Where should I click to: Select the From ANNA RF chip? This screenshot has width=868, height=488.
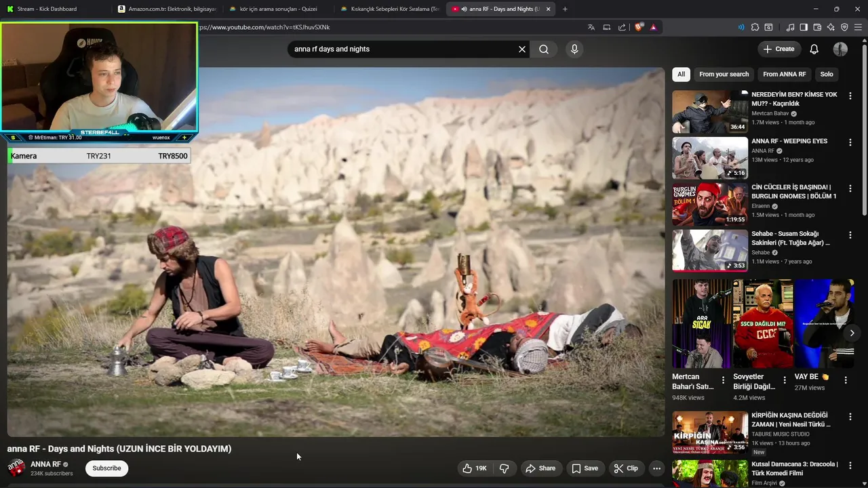(784, 75)
